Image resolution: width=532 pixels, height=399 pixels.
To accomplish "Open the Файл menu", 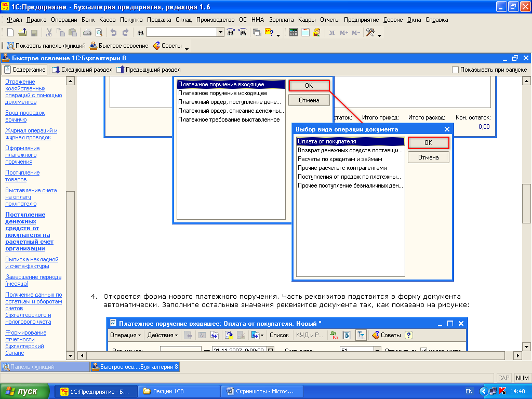I will click(x=14, y=20).
